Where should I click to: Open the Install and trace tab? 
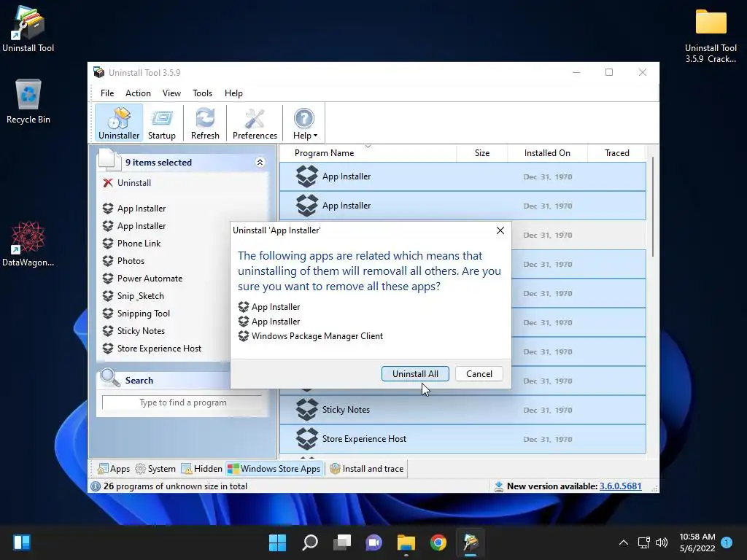pyautogui.click(x=366, y=469)
